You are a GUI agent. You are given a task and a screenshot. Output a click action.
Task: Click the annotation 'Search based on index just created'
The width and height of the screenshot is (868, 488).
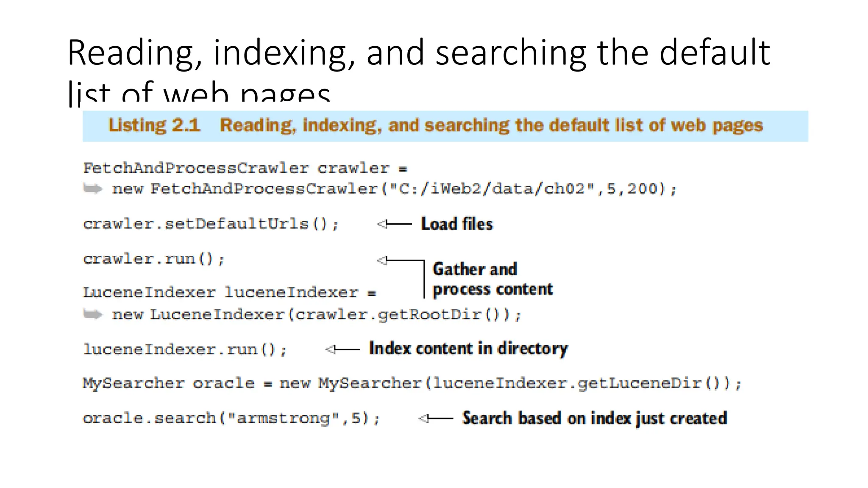coord(595,419)
